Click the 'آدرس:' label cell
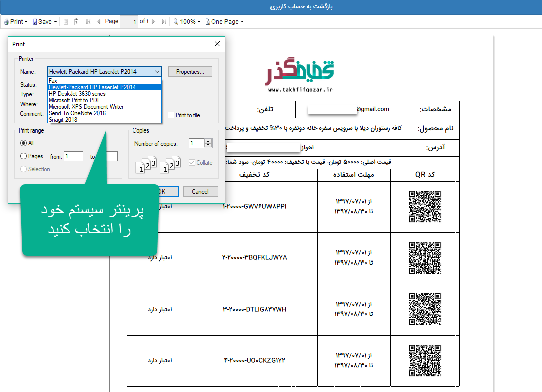Screen dimensions: 542x392 pos(435,148)
